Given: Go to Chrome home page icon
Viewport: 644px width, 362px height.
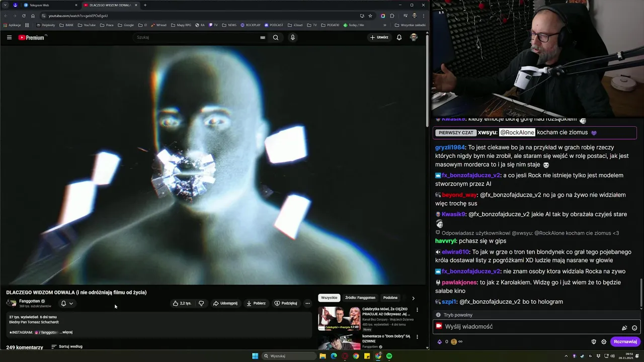Looking at the screenshot, I should pos(33,16).
